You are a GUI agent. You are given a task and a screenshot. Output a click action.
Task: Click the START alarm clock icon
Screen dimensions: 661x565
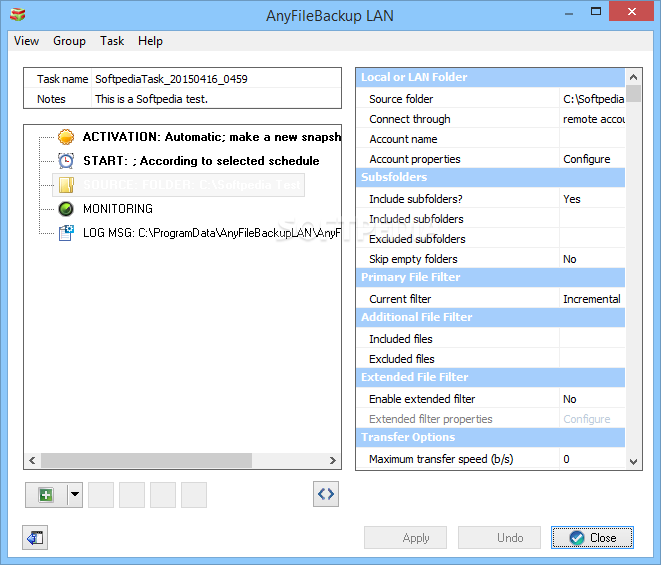pos(66,161)
